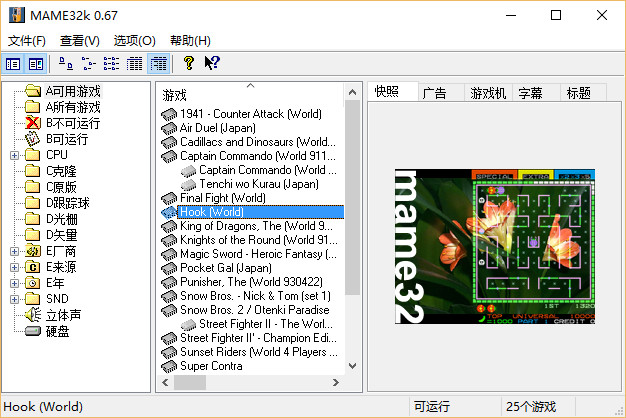Open the 文件(F) menu
Screen dimensions: 626x418
(x=27, y=40)
